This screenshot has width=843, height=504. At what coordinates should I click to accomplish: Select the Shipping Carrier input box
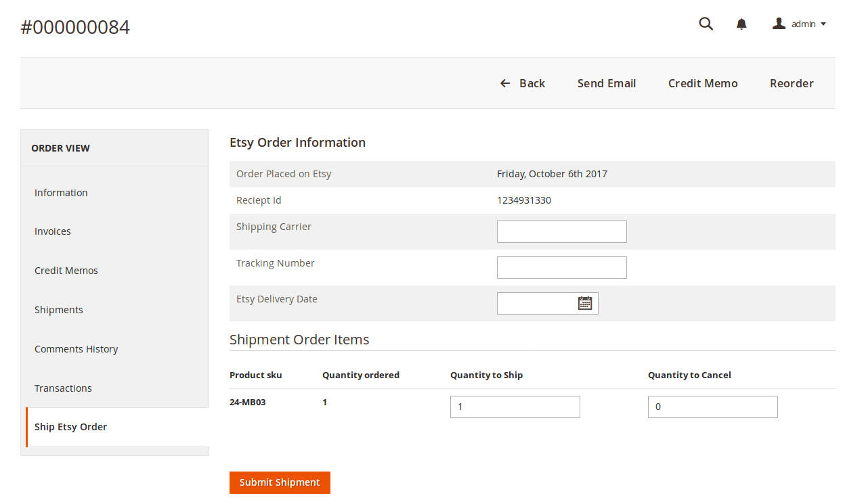tap(561, 231)
